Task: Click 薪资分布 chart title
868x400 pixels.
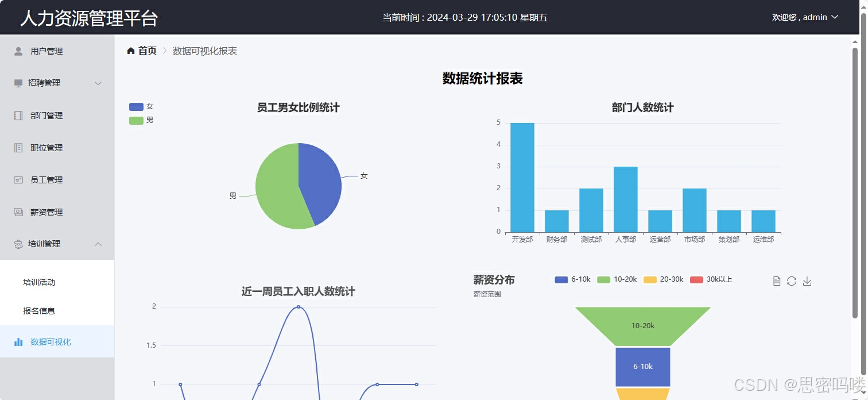Action: (x=494, y=280)
